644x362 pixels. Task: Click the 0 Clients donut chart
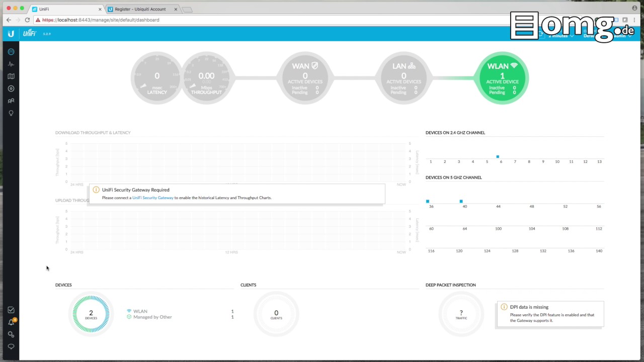point(276,314)
